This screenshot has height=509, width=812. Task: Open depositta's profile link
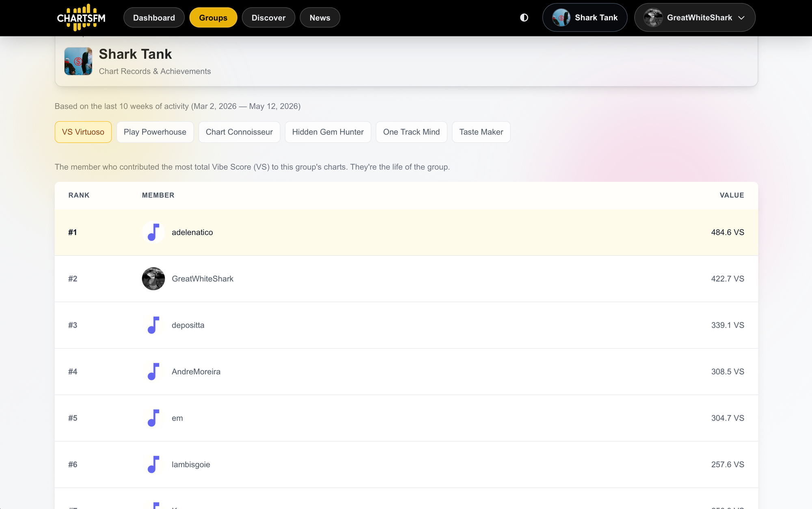[188, 326]
